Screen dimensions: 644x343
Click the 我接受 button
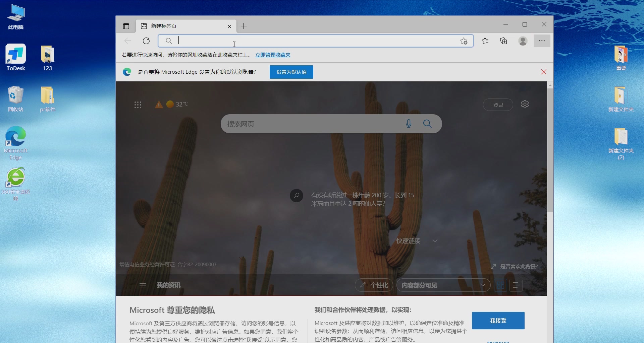(x=498, y=321)
